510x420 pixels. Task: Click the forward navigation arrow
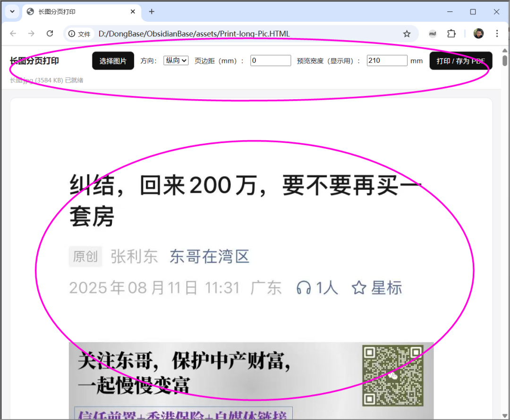pyautogui.click(x=31, y=34)
